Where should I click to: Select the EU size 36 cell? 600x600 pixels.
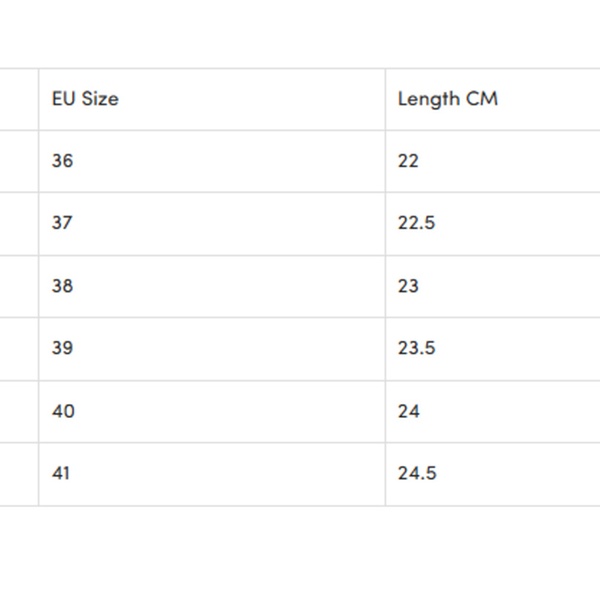(63, 161)
